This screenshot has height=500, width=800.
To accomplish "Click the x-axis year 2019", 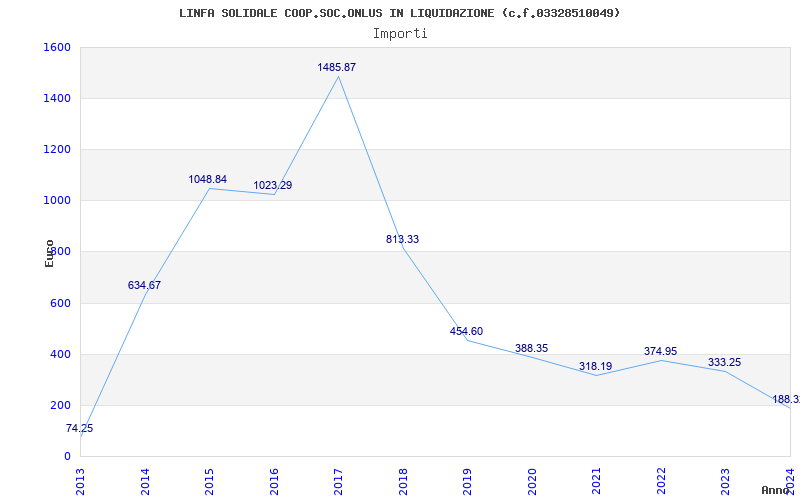I will coord(467,482).
